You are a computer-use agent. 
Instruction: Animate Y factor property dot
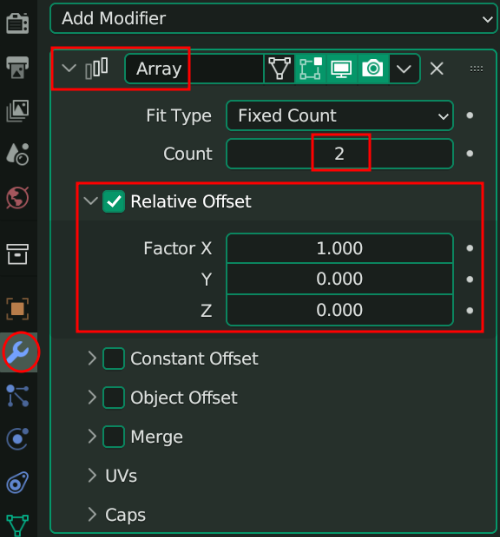[470, 279]
